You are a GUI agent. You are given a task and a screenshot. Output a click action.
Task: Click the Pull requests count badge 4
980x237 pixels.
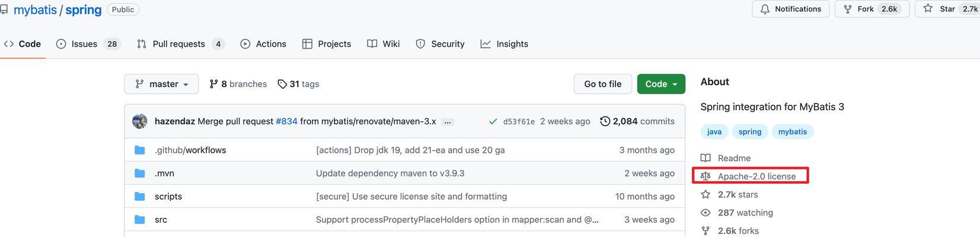click(218, 44)
